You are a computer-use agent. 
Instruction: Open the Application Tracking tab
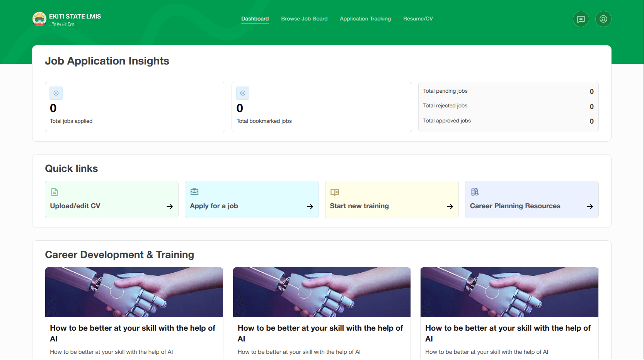coord(365,19)
